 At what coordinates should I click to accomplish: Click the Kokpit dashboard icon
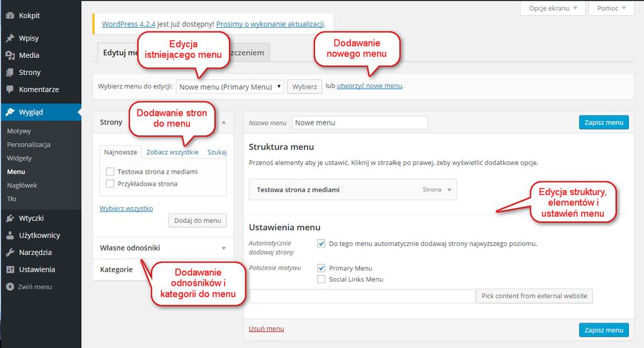coord(10,16)
